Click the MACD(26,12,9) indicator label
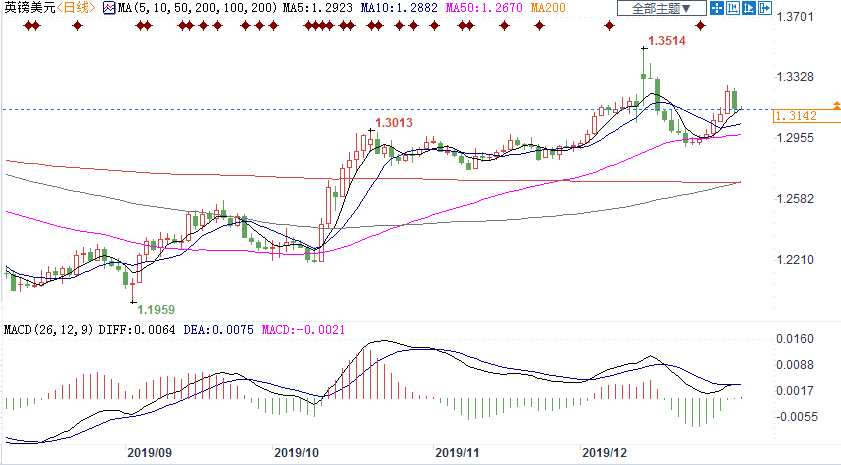This screenshot has height=465, width=841. 48,329
